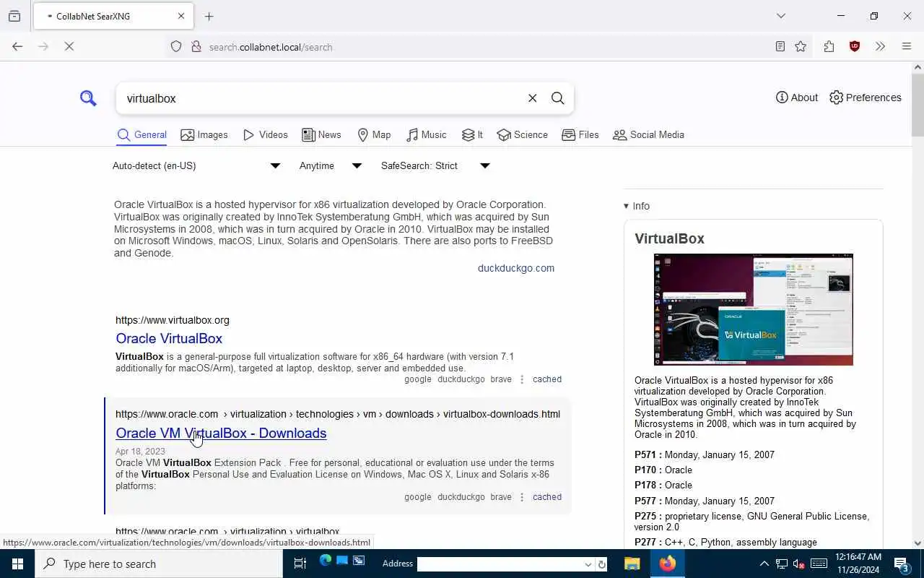This screenshot has height=578, width=924.
Task: Switch to the Images tab
Action: 204,135
